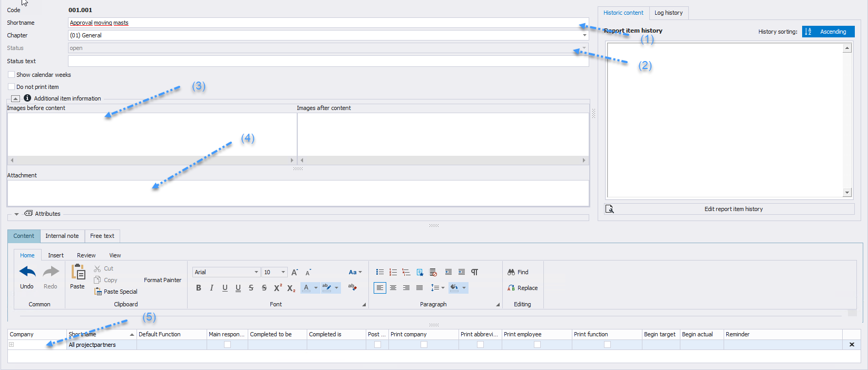Click Format Painter
868x370 pixels.
pyautogui.click(x=162, y=280)
